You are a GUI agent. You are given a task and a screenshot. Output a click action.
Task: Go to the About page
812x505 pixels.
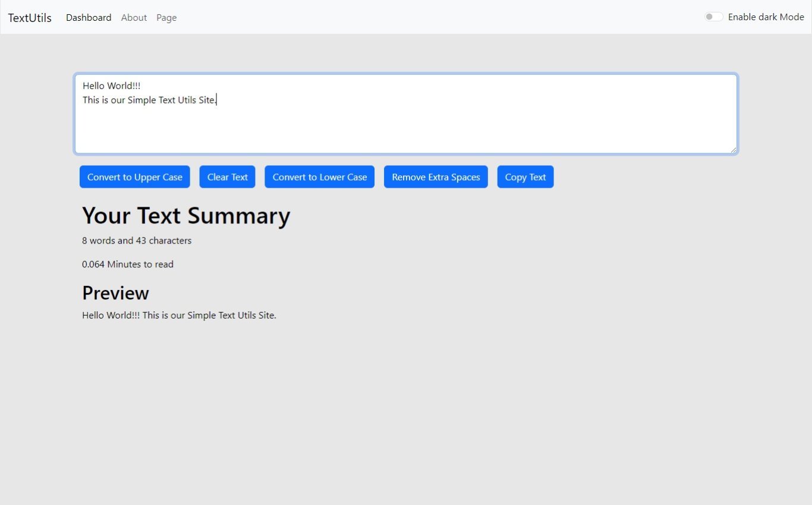pyautogui.click(x=134, y=18)
